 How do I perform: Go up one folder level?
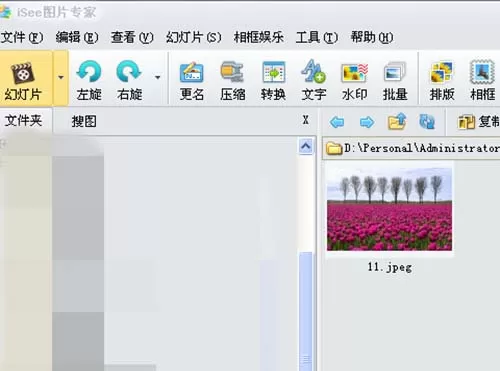pos(397,121)
